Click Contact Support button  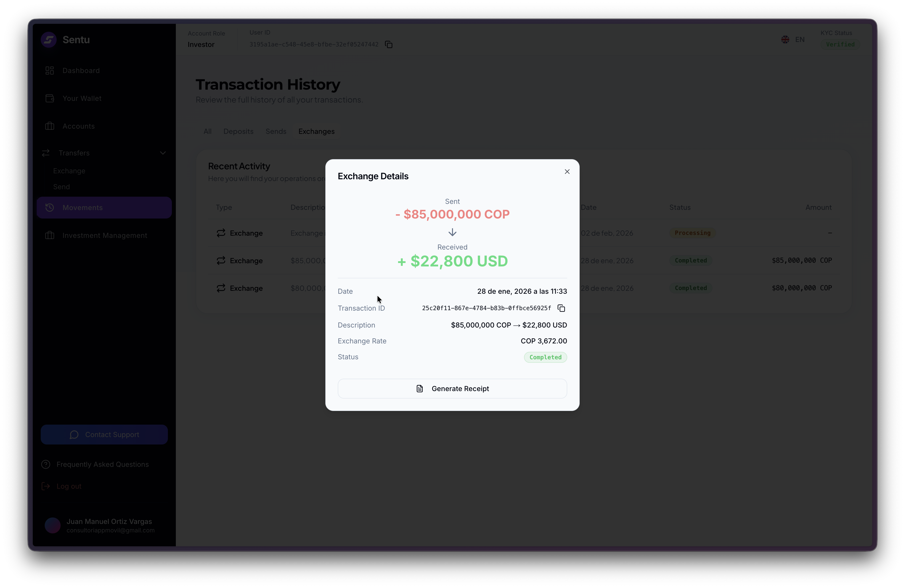coord(104,435)
